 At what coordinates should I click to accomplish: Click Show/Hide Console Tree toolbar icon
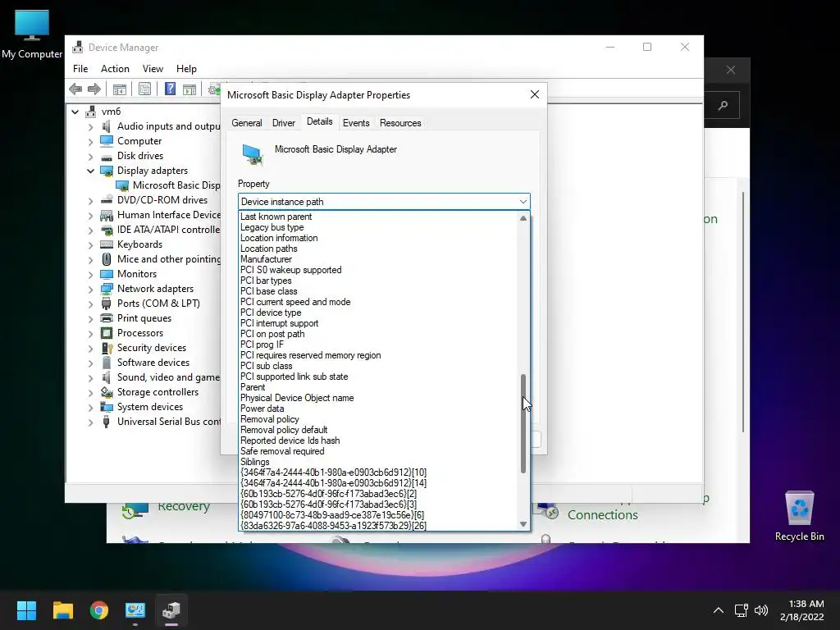click(x=120, y=89)
